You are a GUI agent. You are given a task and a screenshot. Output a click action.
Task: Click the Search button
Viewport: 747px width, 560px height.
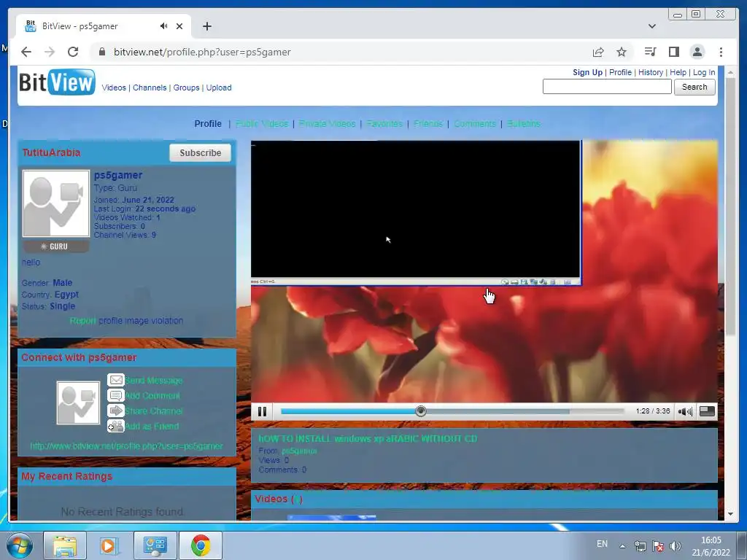click(694, 87)
